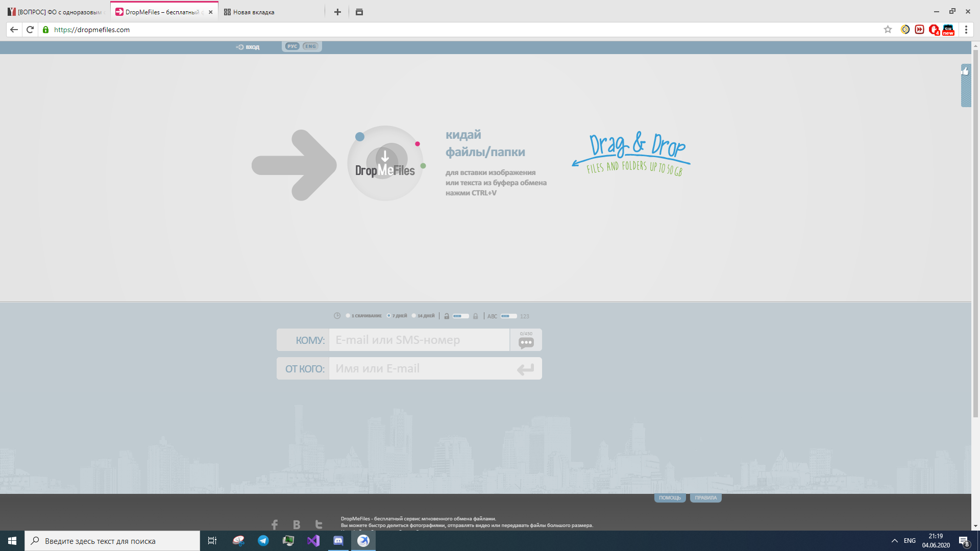This screenshot has width=980, height=551.
Task: Open the red stop-hand ad blocker extension
Action: coord(934,30)
